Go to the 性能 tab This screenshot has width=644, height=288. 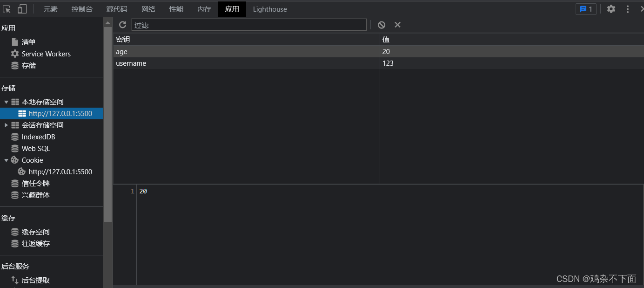coord(176,9)
